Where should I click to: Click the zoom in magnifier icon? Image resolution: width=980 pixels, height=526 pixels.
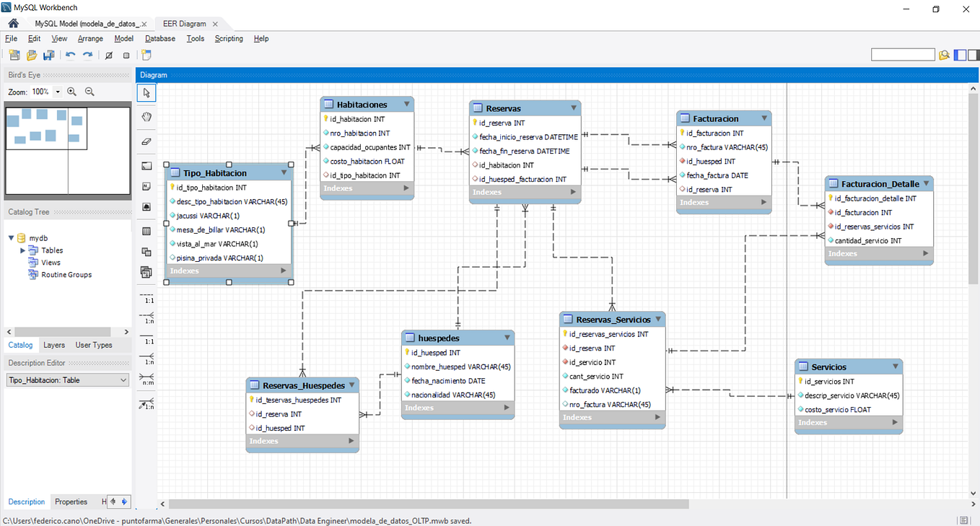click(x=71, y=92)
